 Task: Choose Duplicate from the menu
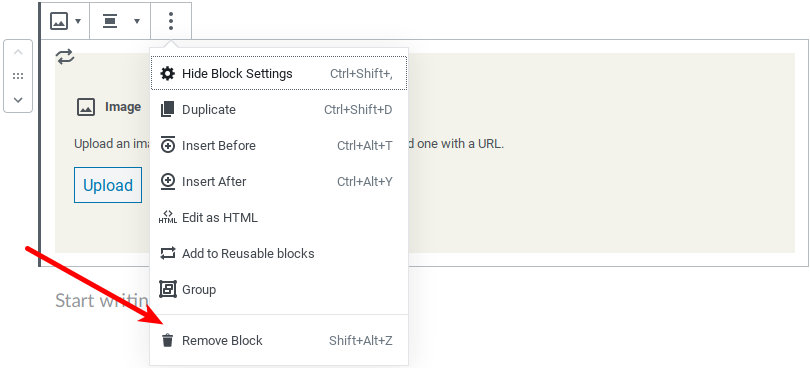(x=279, y=110)
